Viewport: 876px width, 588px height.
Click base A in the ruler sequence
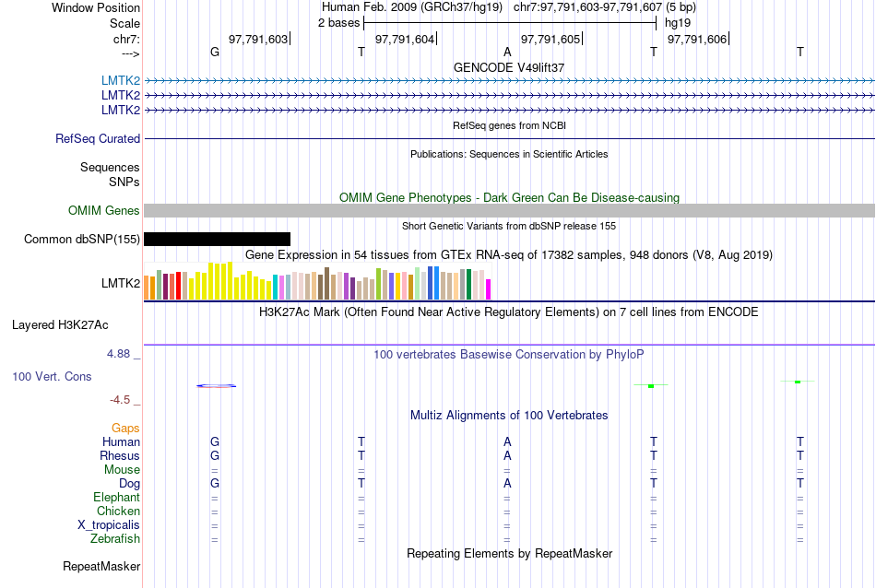coord(507,52)
